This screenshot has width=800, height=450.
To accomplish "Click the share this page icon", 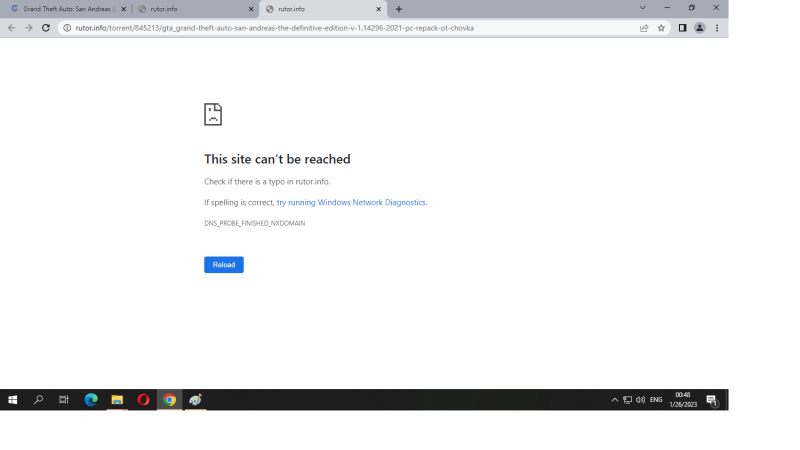I will tap(644, 28).
